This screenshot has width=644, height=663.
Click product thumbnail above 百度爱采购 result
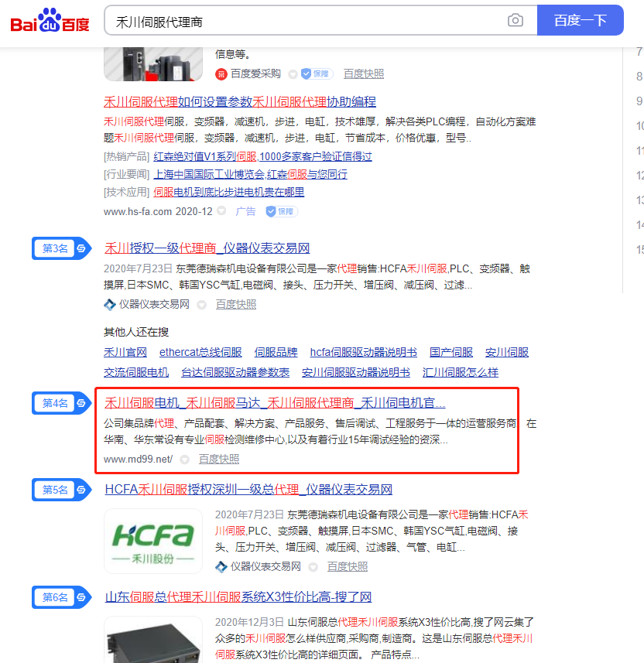tap(153, 64)
